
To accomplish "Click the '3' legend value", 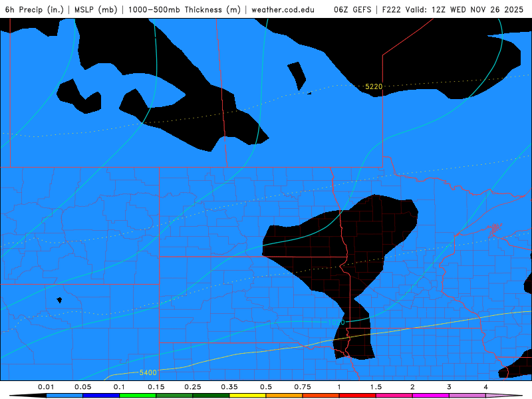I will 450,387.
